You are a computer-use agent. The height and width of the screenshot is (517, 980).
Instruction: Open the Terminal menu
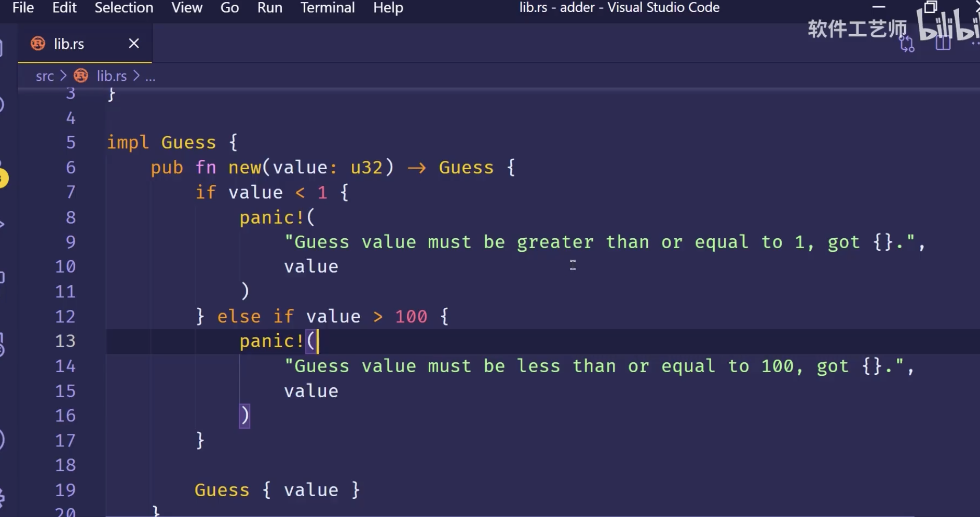(328, 8)
